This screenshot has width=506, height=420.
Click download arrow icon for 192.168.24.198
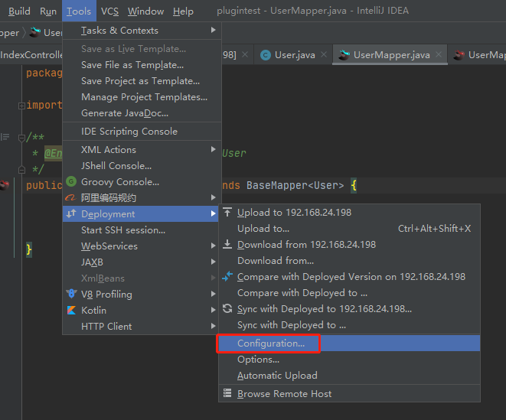point(227,244)
